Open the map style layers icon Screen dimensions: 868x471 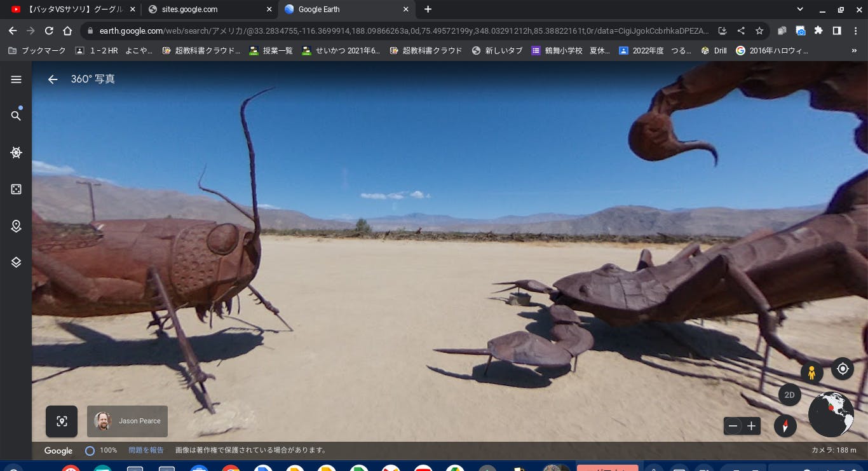17,263
